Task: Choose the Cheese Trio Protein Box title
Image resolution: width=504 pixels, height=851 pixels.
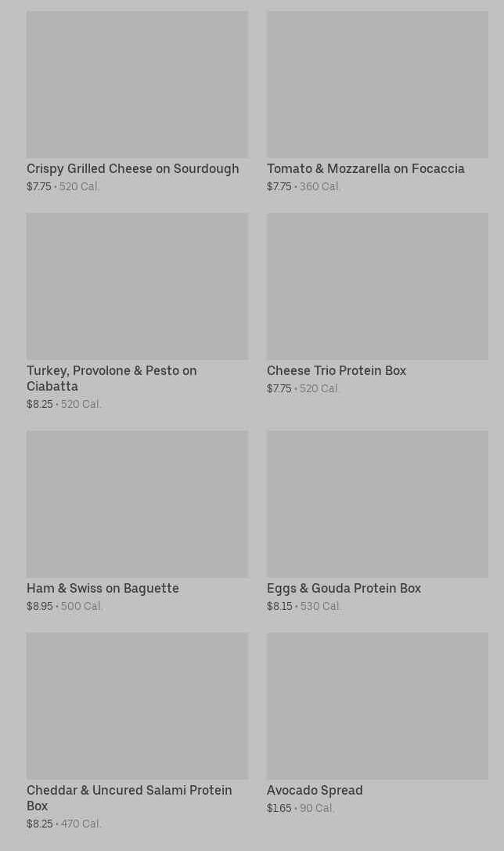Action: click(x=337, y=371)
